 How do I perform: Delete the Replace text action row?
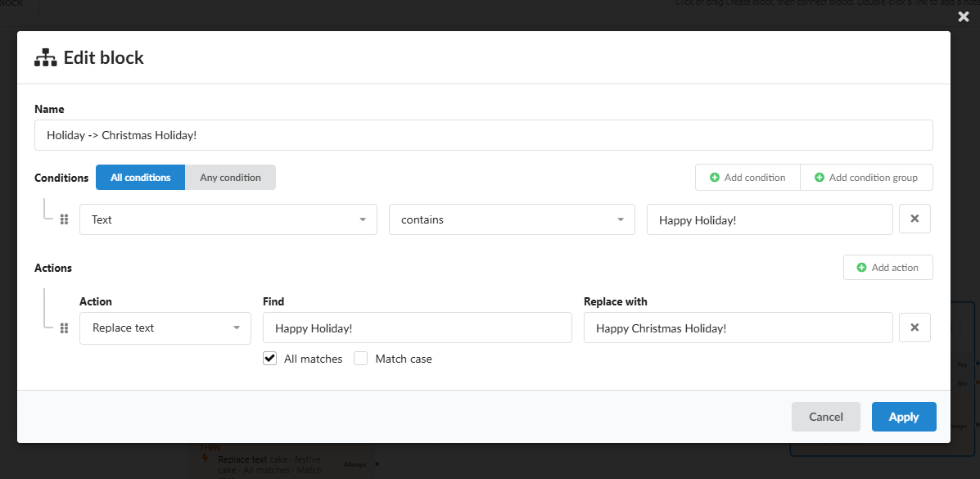pyautogui.click(x=915, y=328)
